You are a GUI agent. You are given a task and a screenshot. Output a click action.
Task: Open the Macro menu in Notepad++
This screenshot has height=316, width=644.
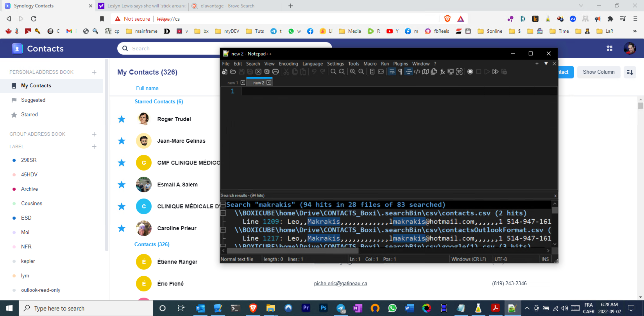[370, 64]
